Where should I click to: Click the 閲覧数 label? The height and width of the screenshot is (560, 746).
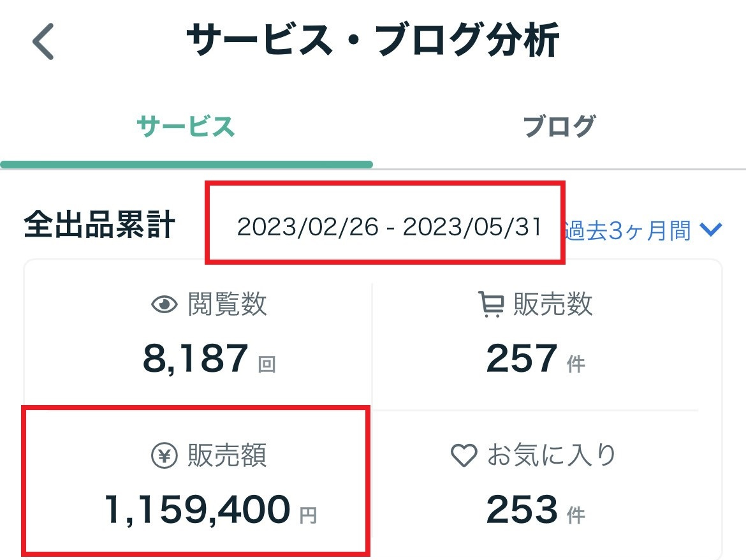(x=227, y=305)
